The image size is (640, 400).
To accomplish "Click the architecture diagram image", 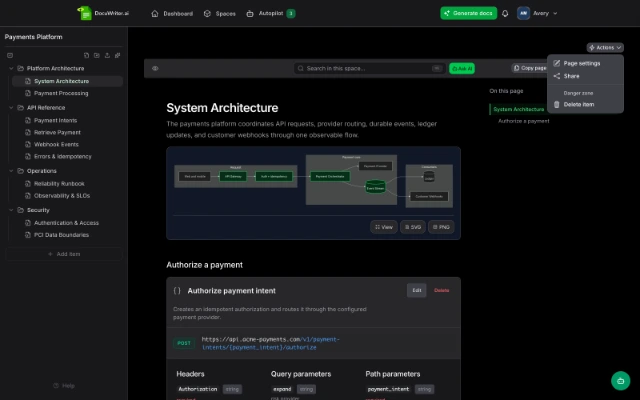I will coord(313,181).
